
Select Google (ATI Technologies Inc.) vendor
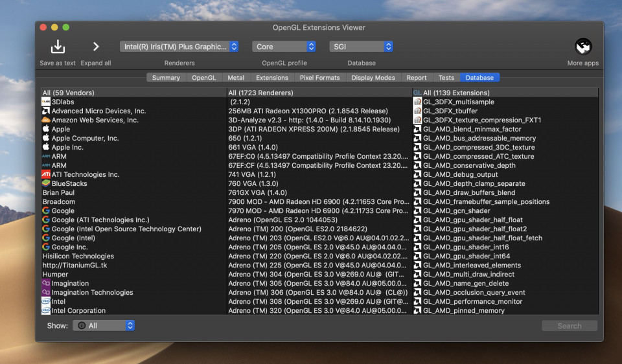click(x=133, y=220)
